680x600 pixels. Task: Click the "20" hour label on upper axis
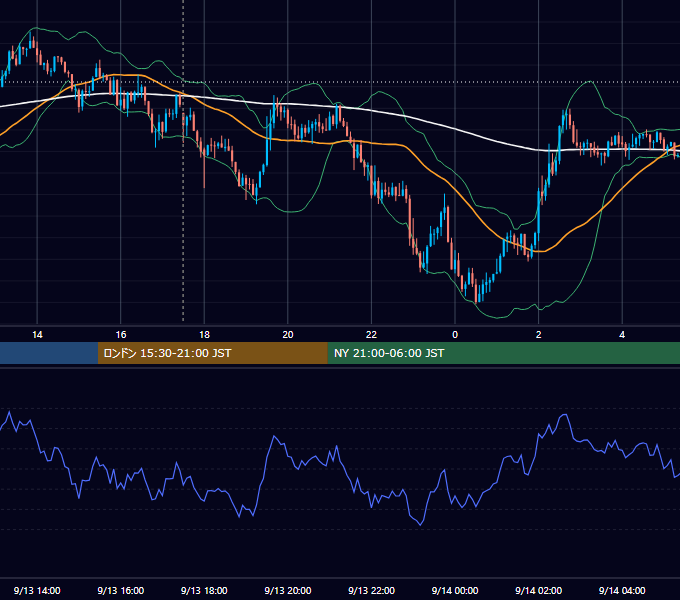point(288,335)
